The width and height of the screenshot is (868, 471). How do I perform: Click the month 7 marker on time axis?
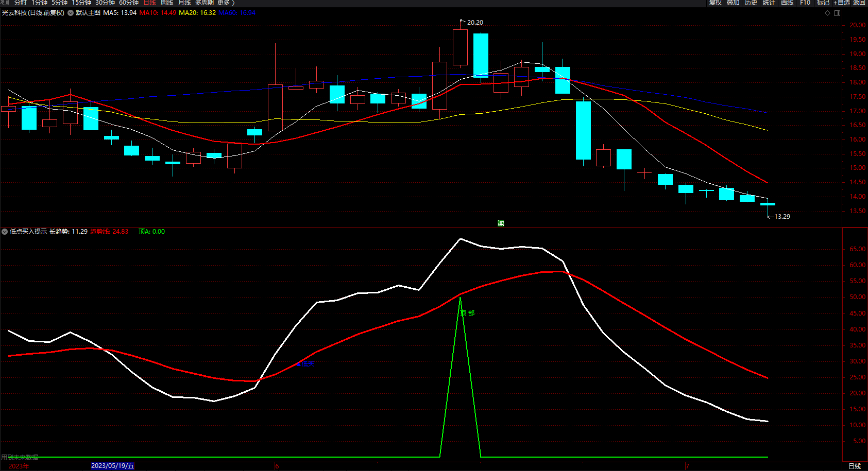click(687, 466)
